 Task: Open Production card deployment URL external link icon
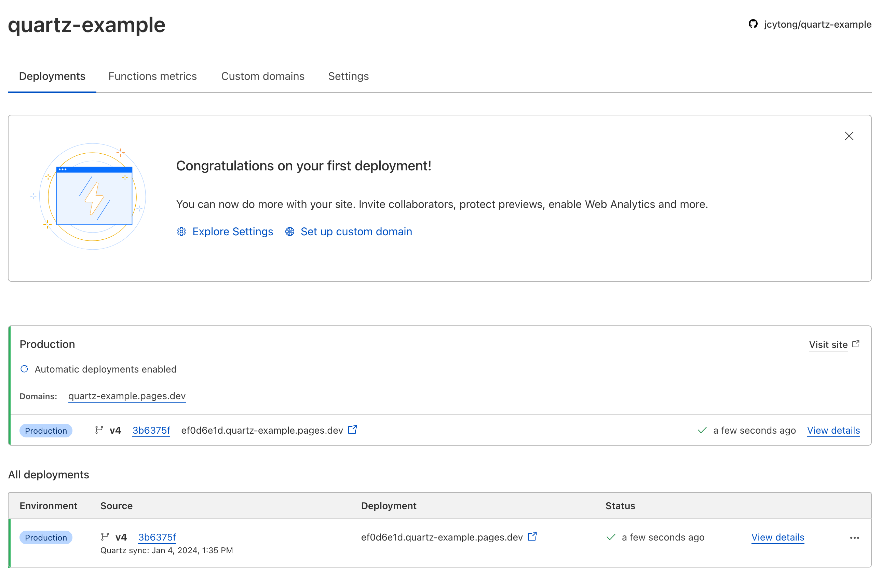pos(352,430)
